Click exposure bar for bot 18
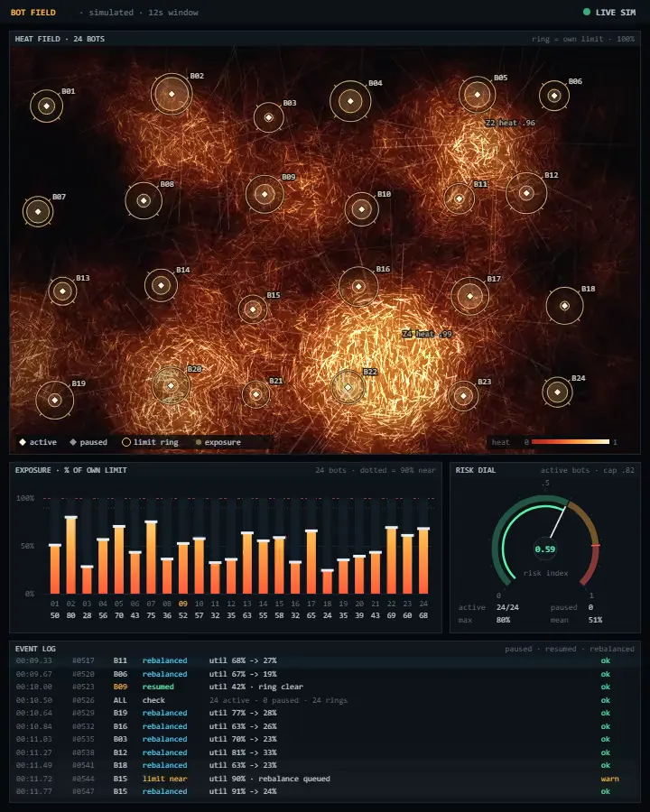Screen dimensions: 650x812 [x=327, y=582]
